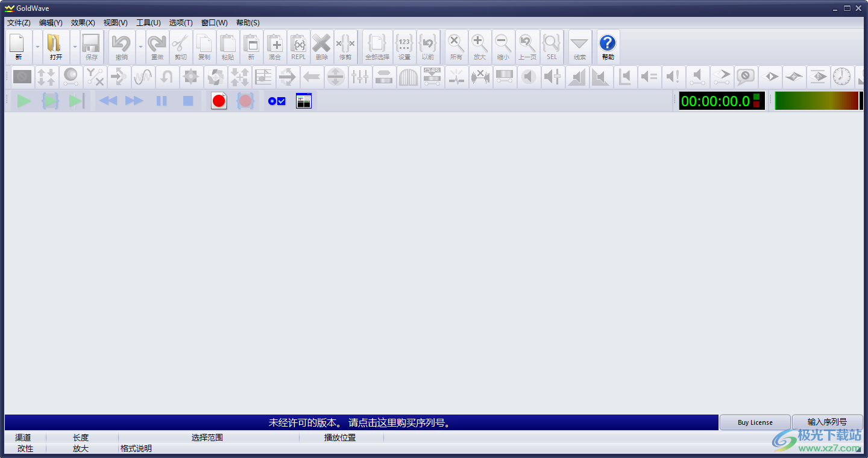Click the rewind double-arrow button
The width and height of the screenshot is (868, 458).
tap(108, 101)
